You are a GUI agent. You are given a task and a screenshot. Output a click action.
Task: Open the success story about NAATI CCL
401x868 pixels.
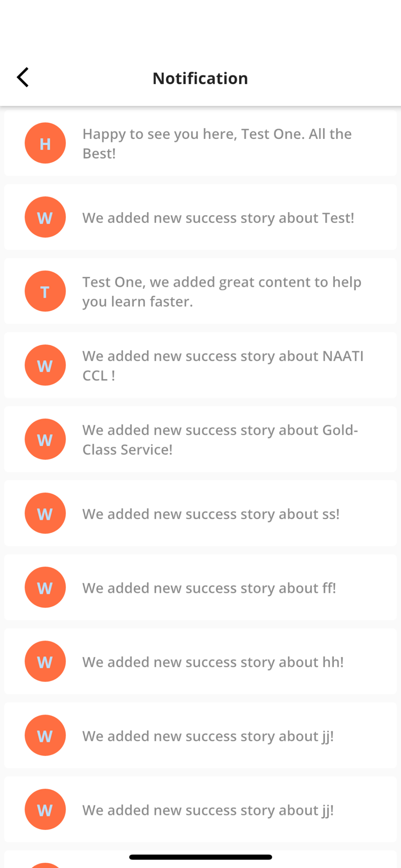tap(200, 365)
